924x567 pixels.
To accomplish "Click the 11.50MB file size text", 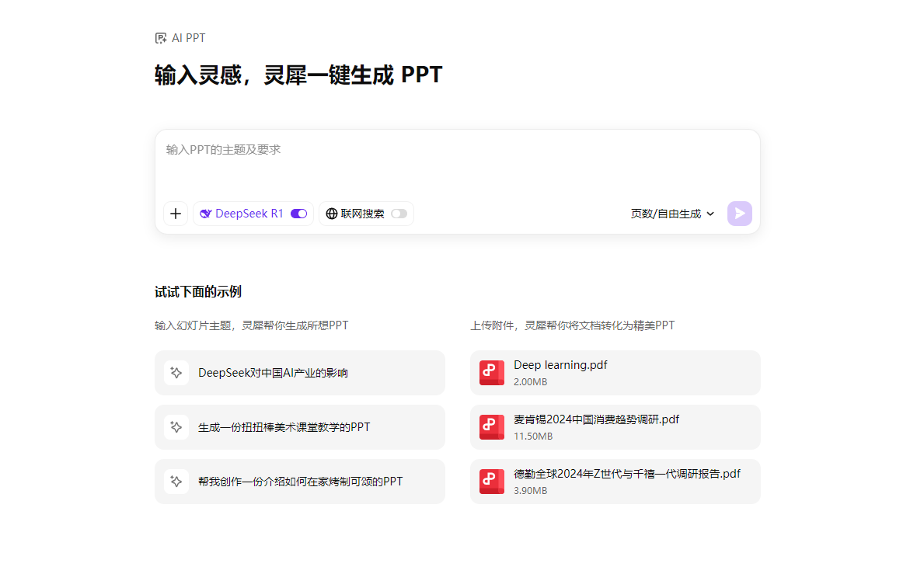I will pyautogui.click(x=533, y=437).
